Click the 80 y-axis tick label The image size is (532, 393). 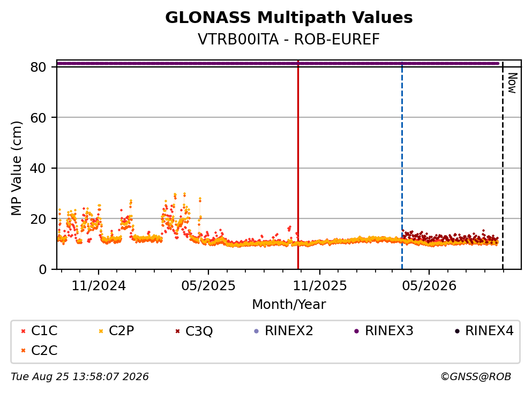click(x=39, y=67)
